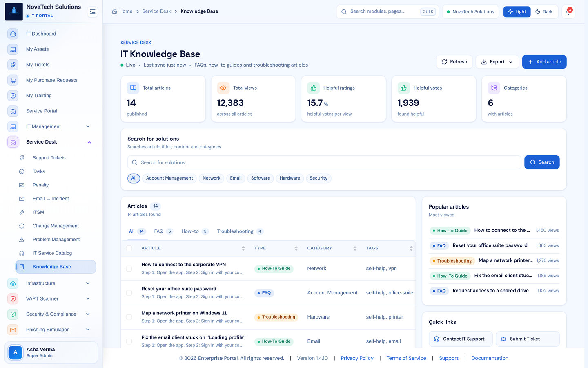Click the Service Portal headset icon
Image resolution: width=588 pixels, height=368 pixels.
click(x=13, y=111)
